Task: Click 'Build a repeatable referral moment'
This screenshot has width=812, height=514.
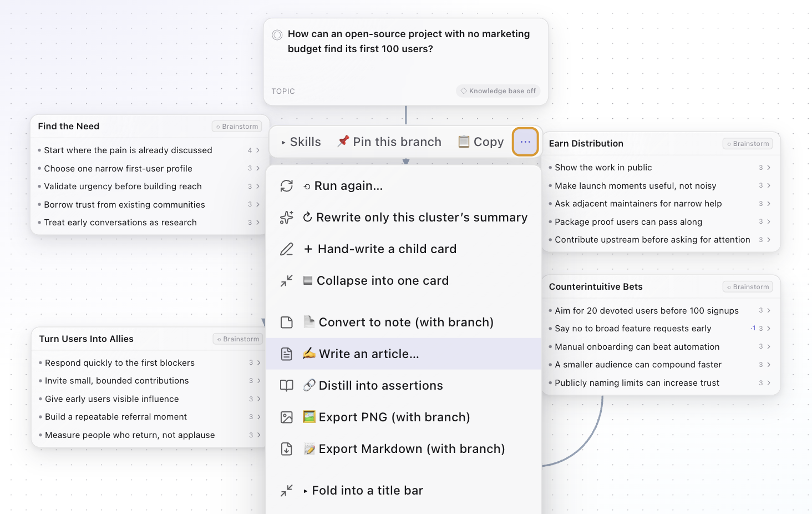Action: 116,417
